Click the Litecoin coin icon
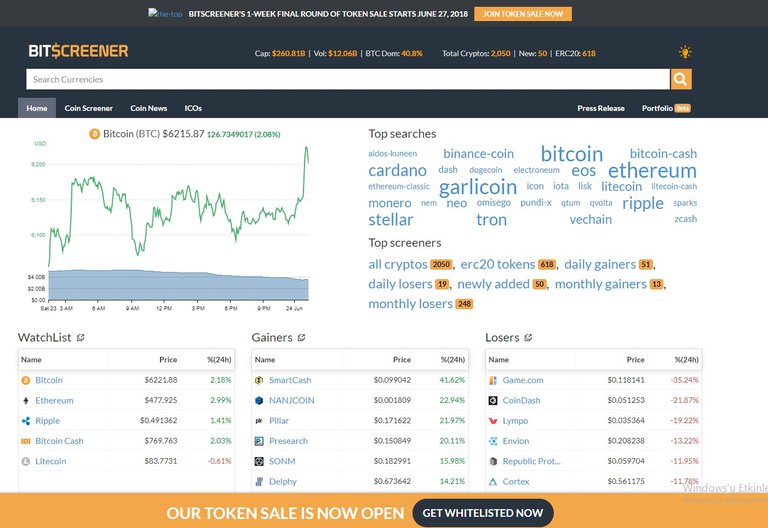Image resolution: width=768 pixels, height=528 pixels. click(26, 461)
